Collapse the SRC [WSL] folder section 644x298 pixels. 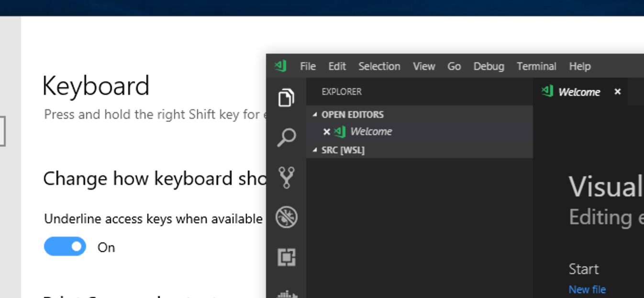tap(316, 150)
